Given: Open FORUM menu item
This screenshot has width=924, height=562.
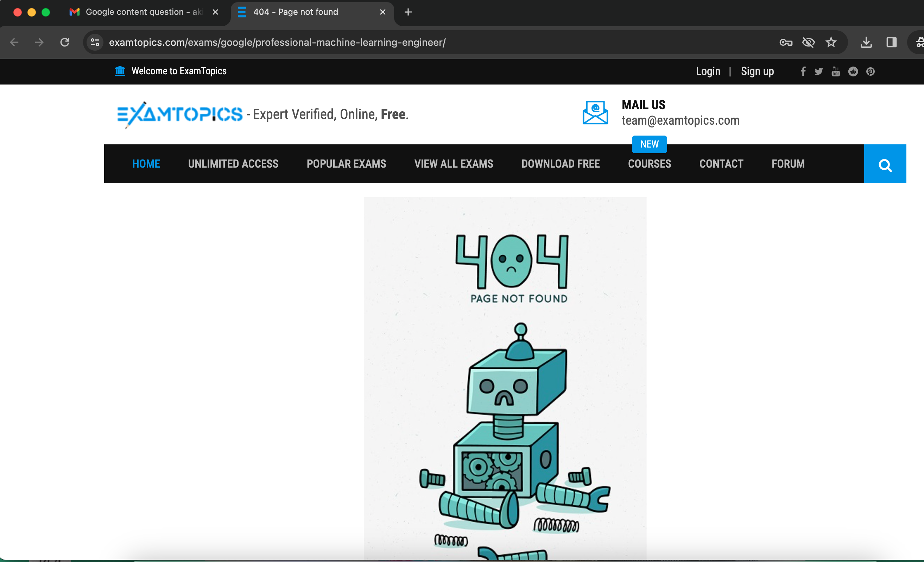Looking at the screenshot, I should [788, 164].
